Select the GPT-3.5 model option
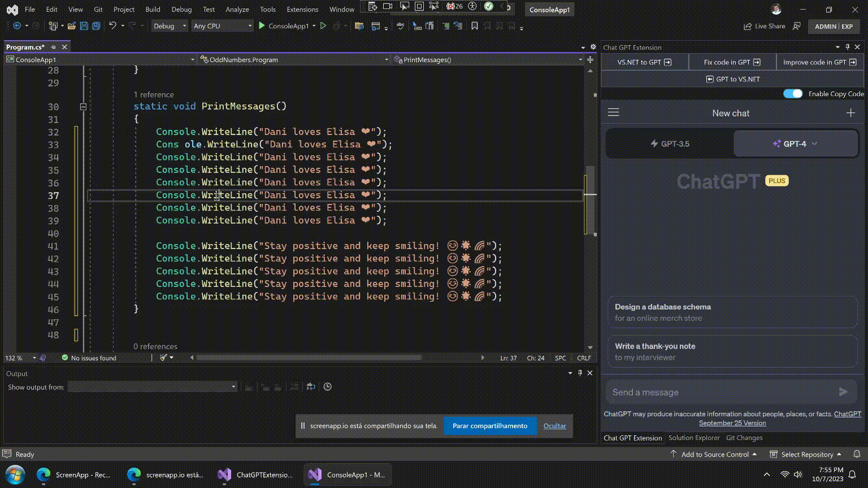Screen dimensions: 868x488 pos(670,143)
